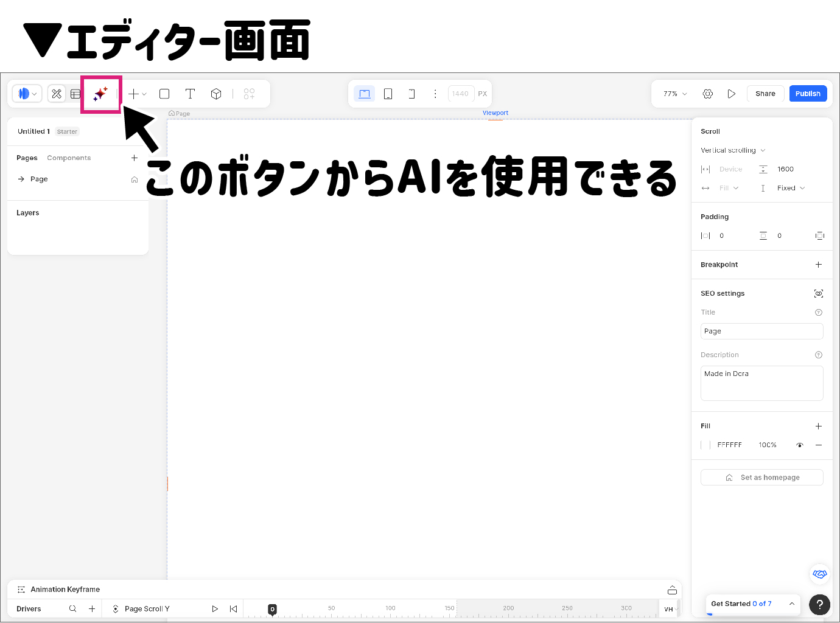The height and width of the screenshot is (623, 840).
Task: Click the SEO Title input field
Action: click(761, 332)
